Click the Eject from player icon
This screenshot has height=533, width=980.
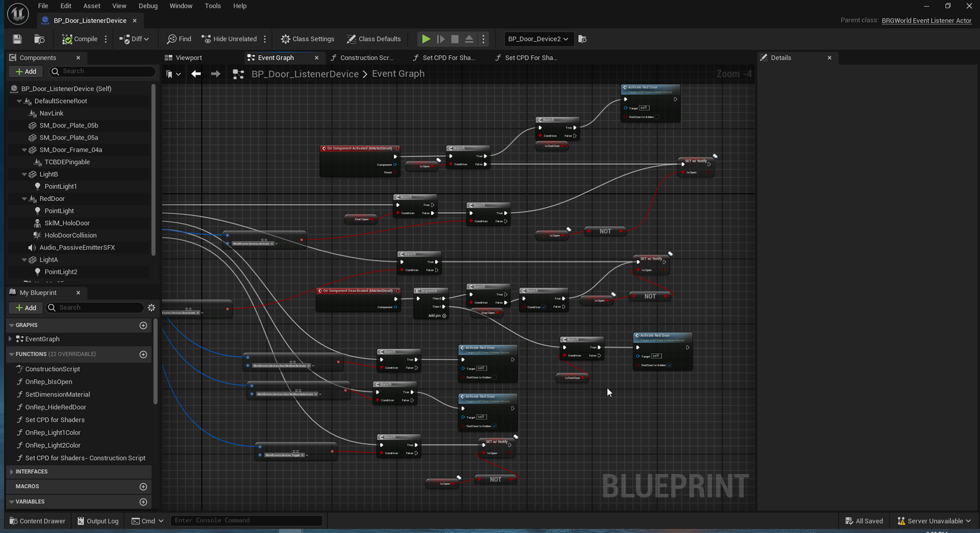(x=469, y=39)
